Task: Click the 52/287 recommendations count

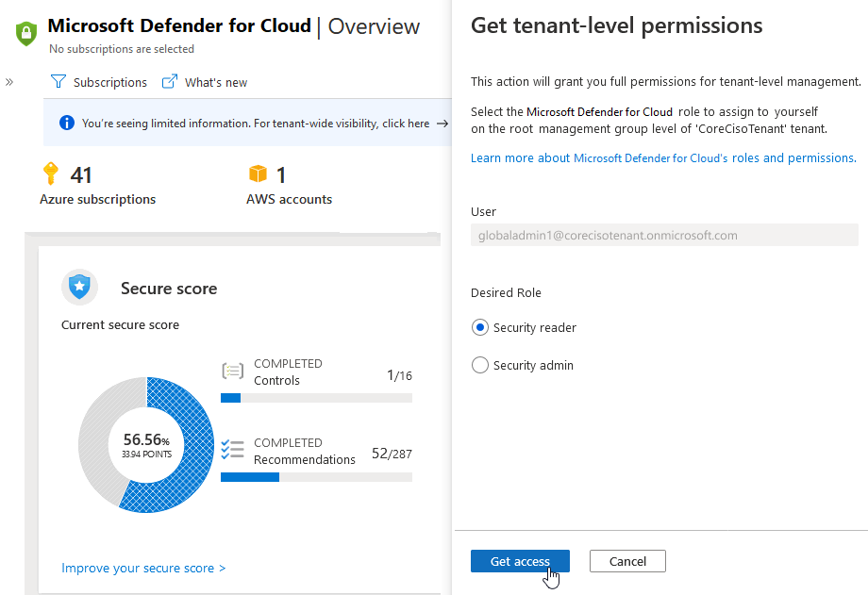Action: (392, 454)
